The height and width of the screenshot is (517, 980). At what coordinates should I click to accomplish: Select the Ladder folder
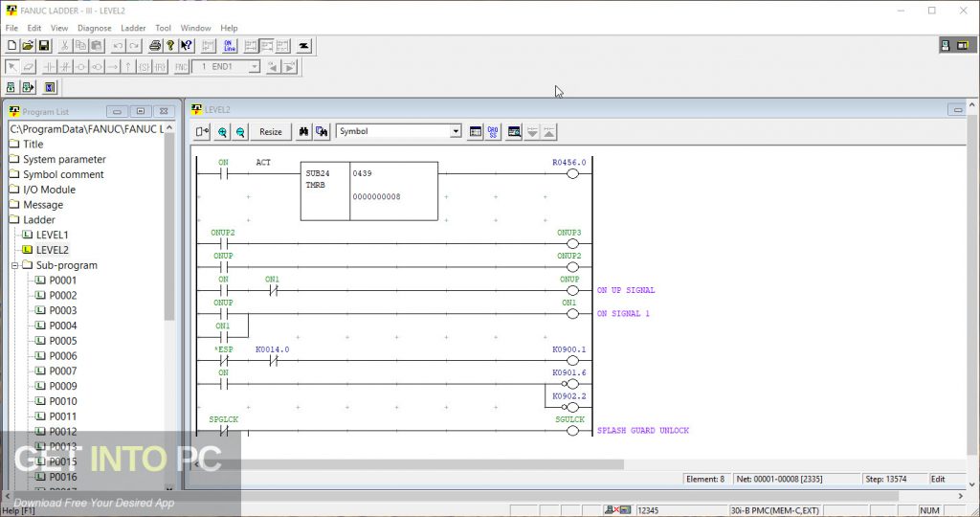point(38,219)
